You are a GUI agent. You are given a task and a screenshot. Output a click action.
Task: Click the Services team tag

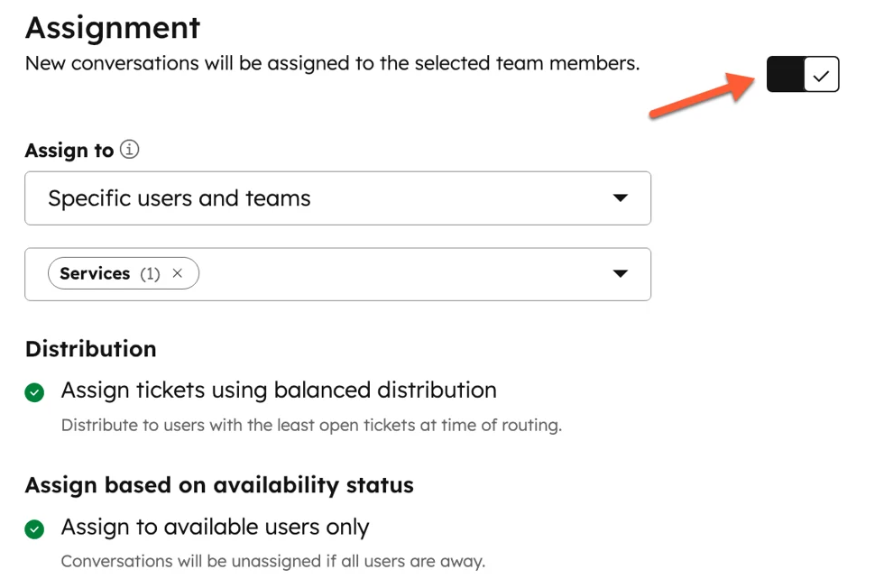(95, 273)
